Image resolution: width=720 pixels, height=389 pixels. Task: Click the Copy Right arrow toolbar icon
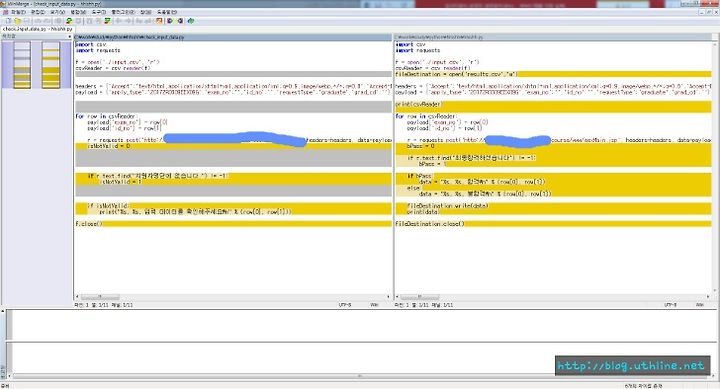[x=118, y=21]
